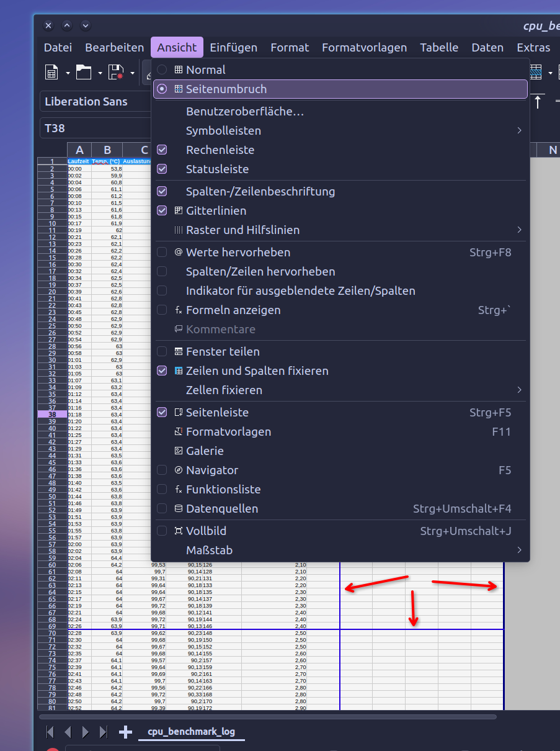Click the Gitterlinien grid icon
This screenshot has width=560, height=751.
coord(179,211)
